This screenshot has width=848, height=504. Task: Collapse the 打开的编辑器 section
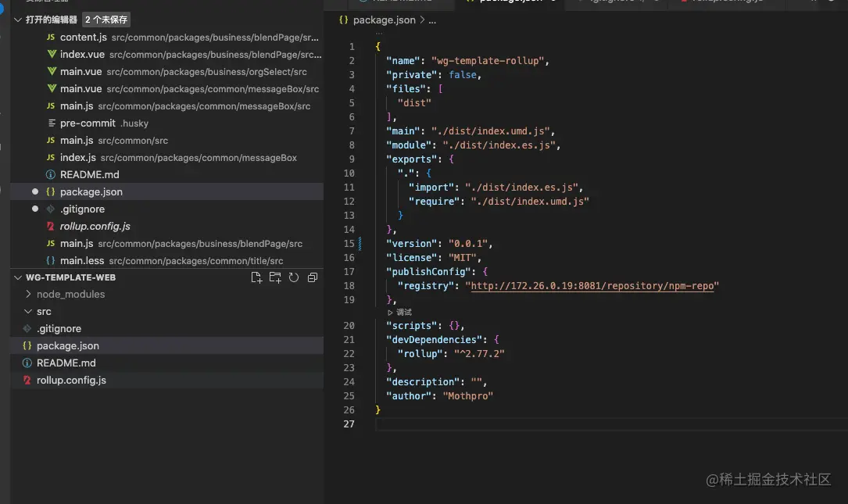click(x=18, y=20)
